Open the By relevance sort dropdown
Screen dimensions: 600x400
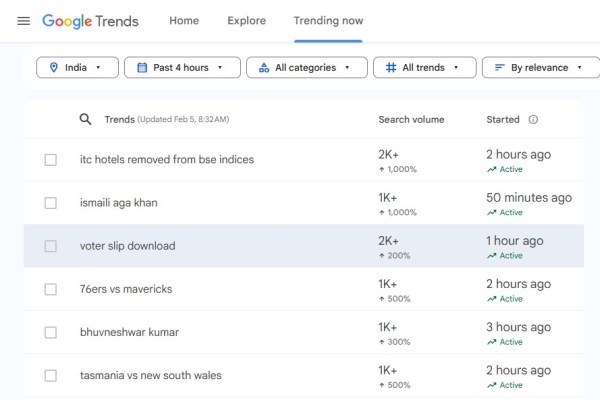pyautogui.click(x=541, y=67)
